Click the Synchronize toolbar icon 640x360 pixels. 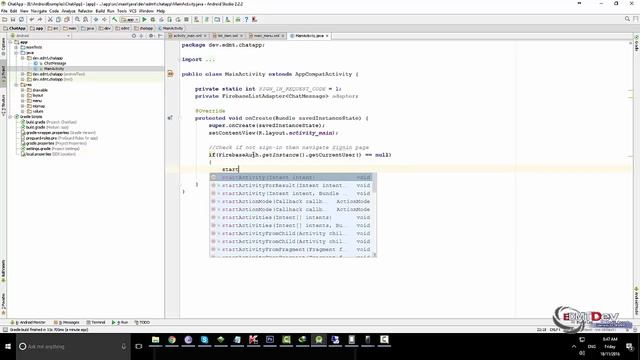click(21, 20)
